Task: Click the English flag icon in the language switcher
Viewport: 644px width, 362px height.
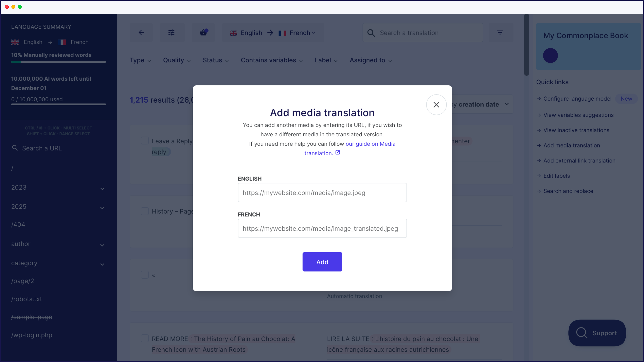Action: pos(233,33)
